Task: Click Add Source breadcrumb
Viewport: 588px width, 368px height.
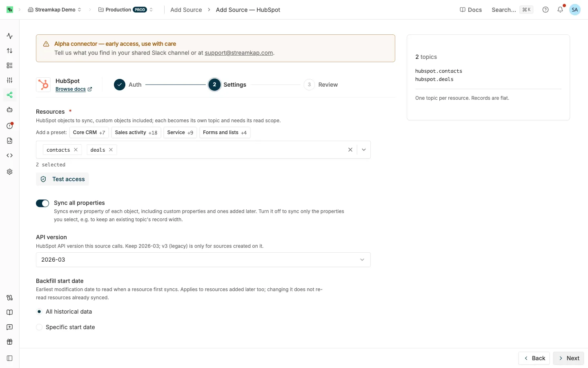Action: 186,10
